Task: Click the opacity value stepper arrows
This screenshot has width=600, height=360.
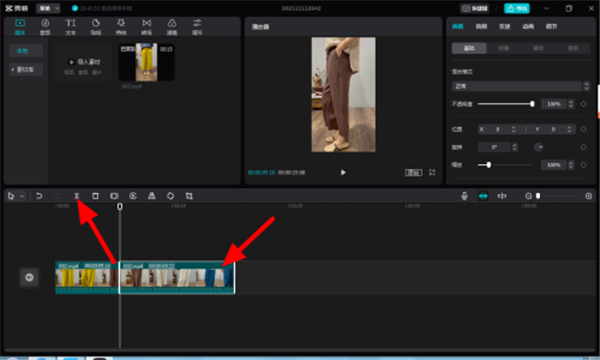Action: pos(571,104)
